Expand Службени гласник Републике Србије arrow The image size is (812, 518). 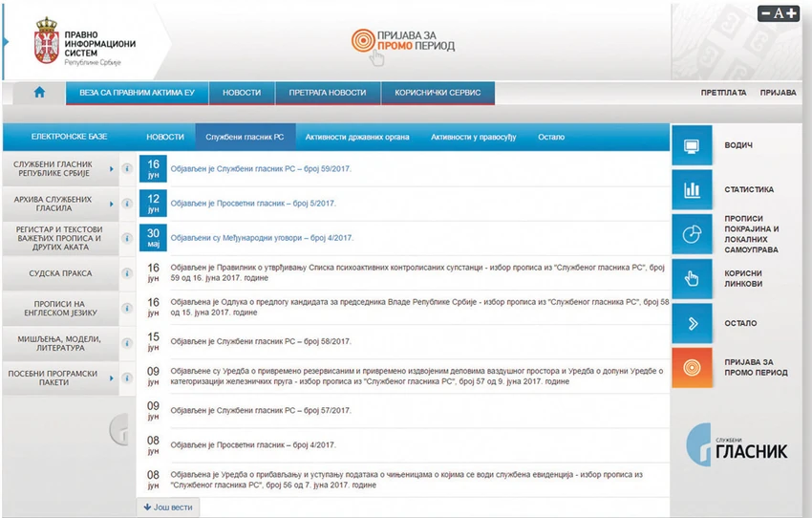click(x=112, y=169)
